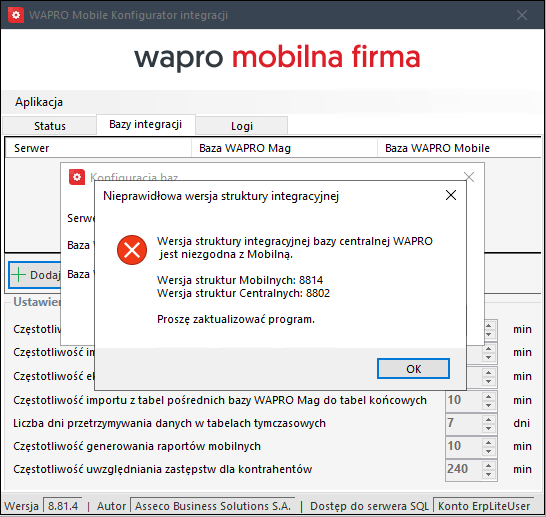Click the import z tabel pośrednich value field
Viewport: 546px width, 517px height.
click(463, 400)
